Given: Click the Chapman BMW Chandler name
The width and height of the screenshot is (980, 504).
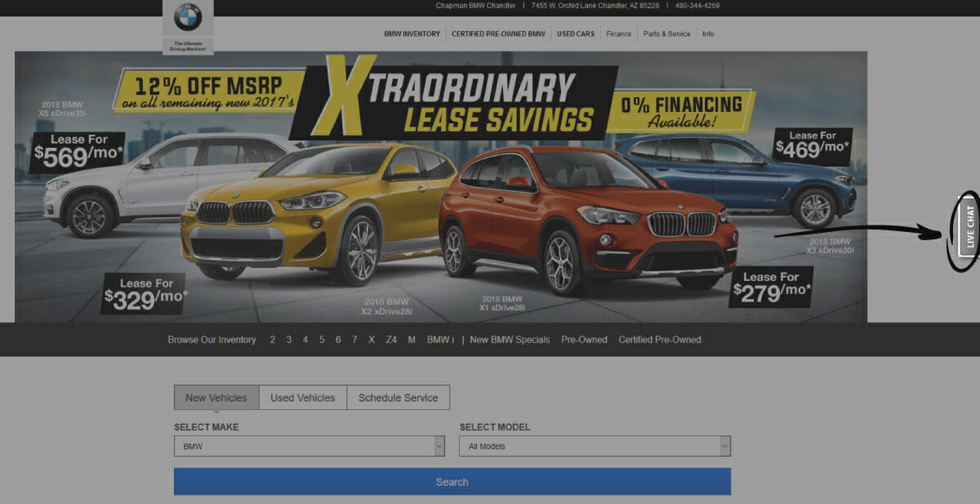Looking at the screenshot, I should [x=475, y=6].
